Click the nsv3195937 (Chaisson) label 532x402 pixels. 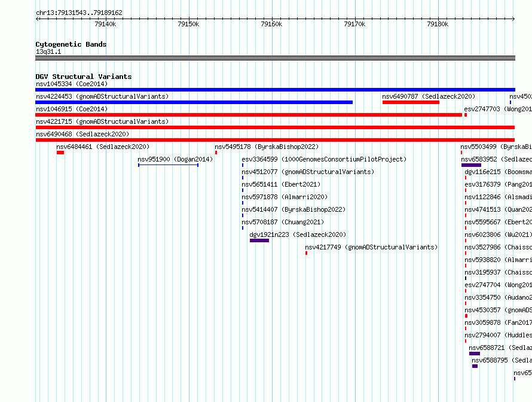498,272
